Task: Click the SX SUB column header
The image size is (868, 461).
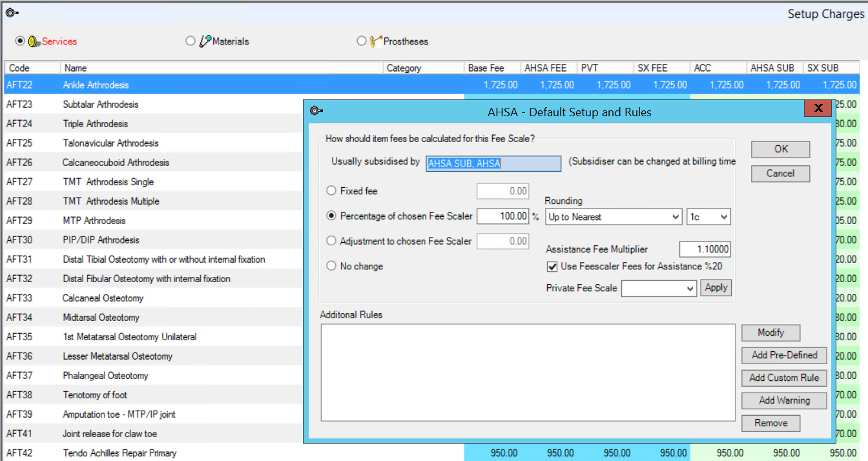Action: point(831,68)
